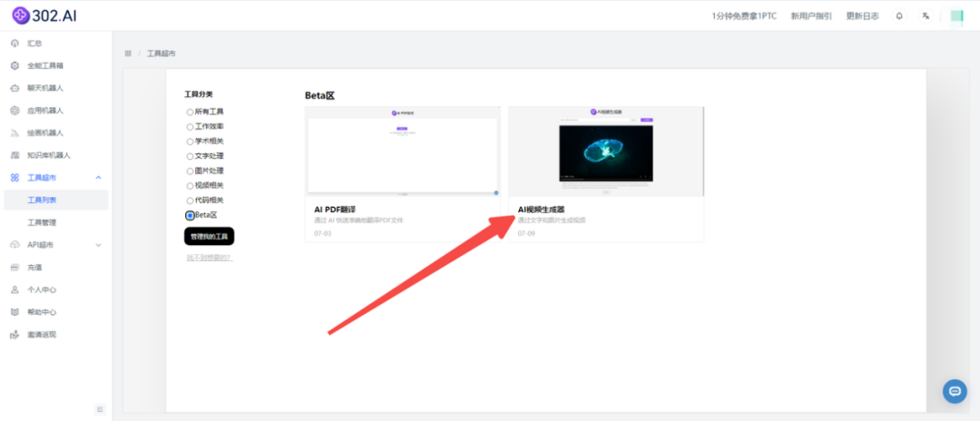Click the 07-03 date text
The height and width of the screenshot is (421, 980).
(x=322, y=233)
